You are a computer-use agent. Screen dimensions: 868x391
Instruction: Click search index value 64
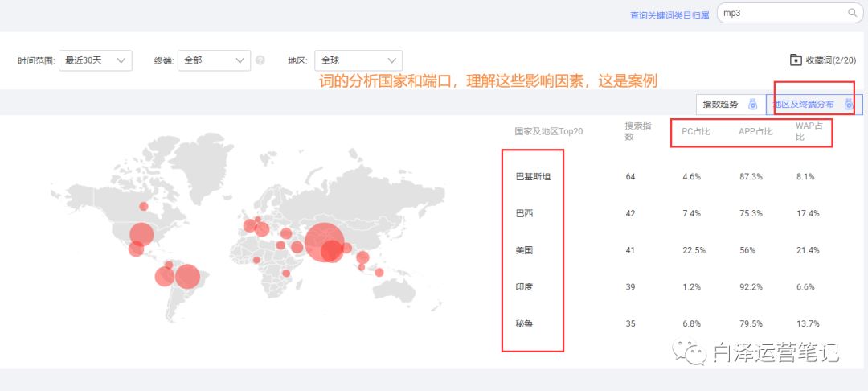click(x=630, y=177)
